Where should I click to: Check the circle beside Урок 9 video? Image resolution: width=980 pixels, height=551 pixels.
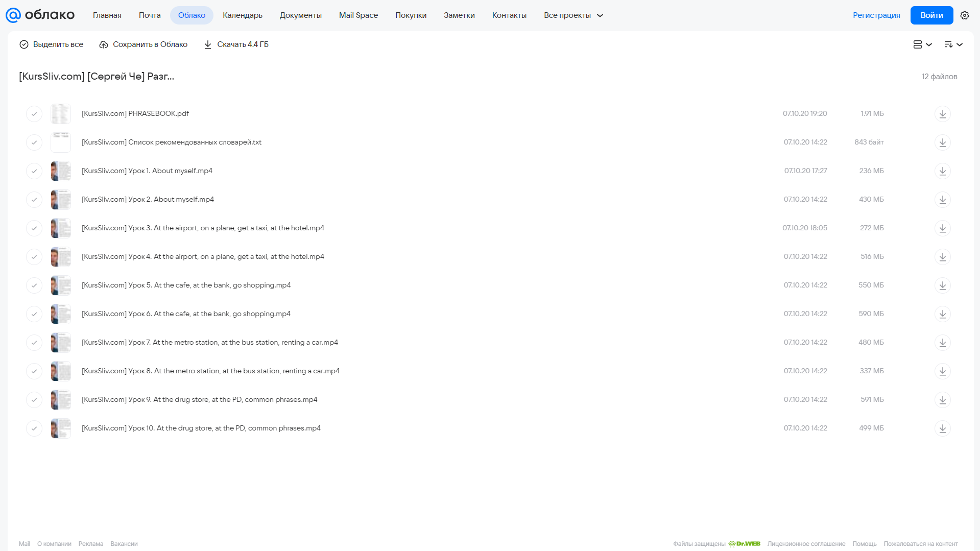34,399
